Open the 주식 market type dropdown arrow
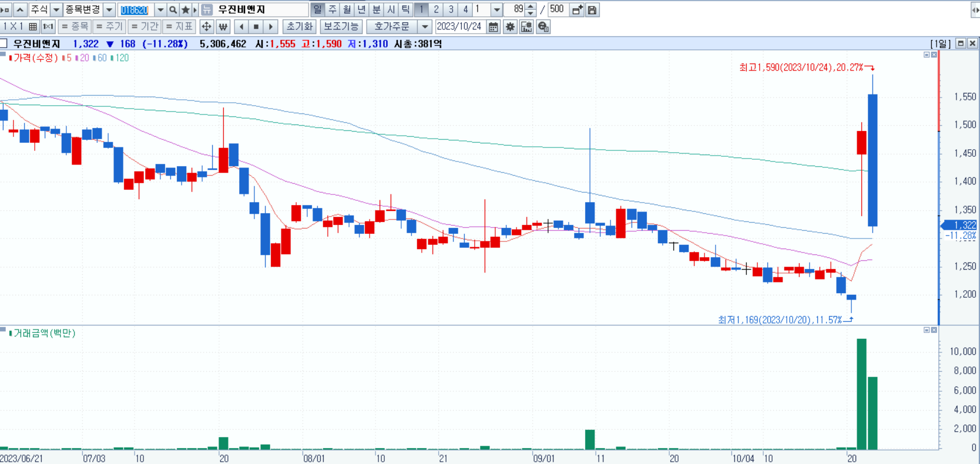Image resolution: width=980 pixels, height=464 pixels. [56, 9]
